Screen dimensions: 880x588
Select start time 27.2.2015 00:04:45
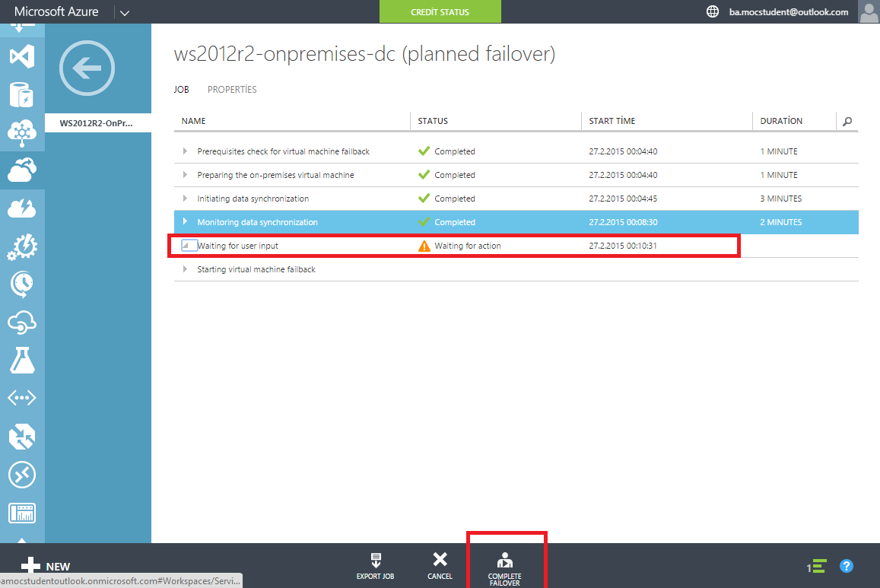pos(623,199)
